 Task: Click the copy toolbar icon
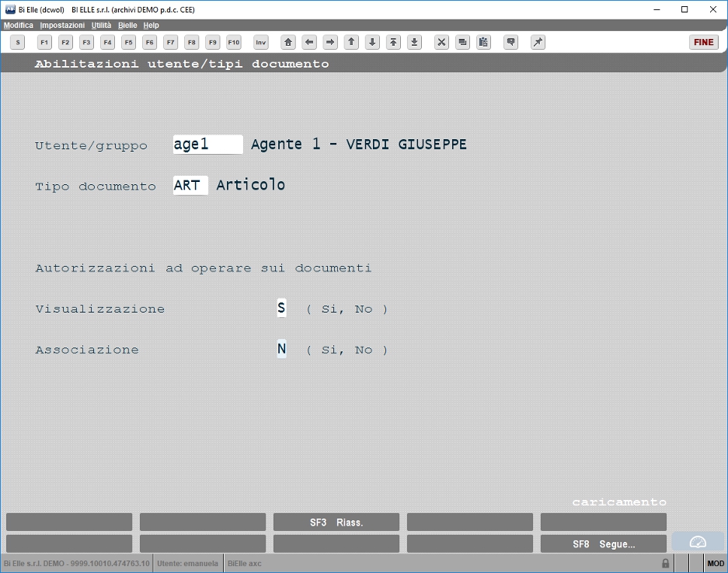pos(462,42)
